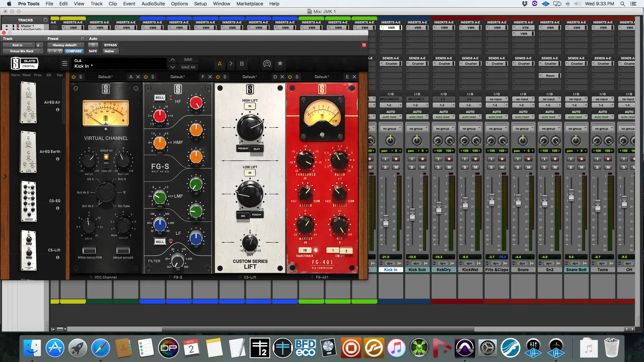Select the AirEQ Air module thumbnail
Screen dimensions: 644x362
[29, 103]
